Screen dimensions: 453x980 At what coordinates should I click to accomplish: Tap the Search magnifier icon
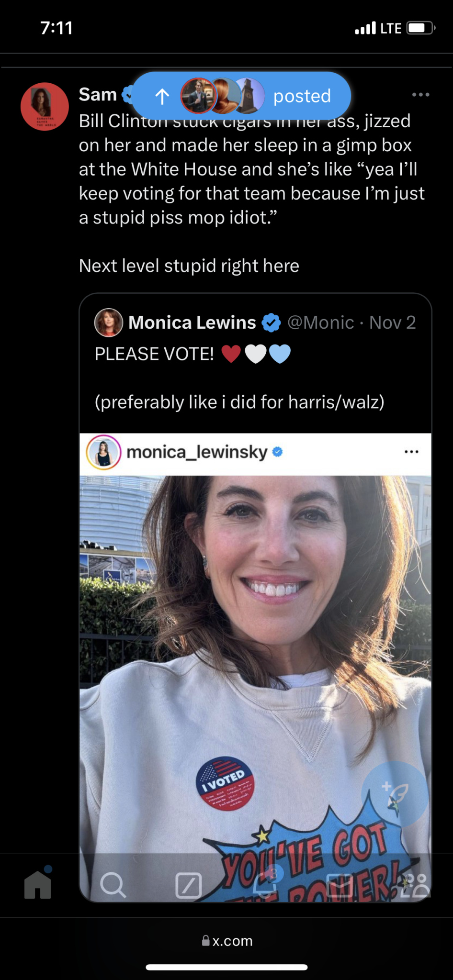[x=113, y=884]
